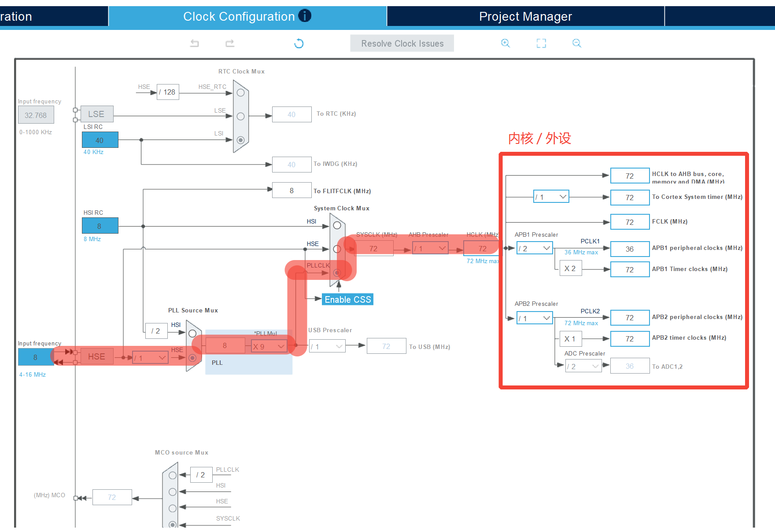Screen dimensions: 775x532
Task: Click the zoom in magnifier icon
Action: [x=506, y=43]
